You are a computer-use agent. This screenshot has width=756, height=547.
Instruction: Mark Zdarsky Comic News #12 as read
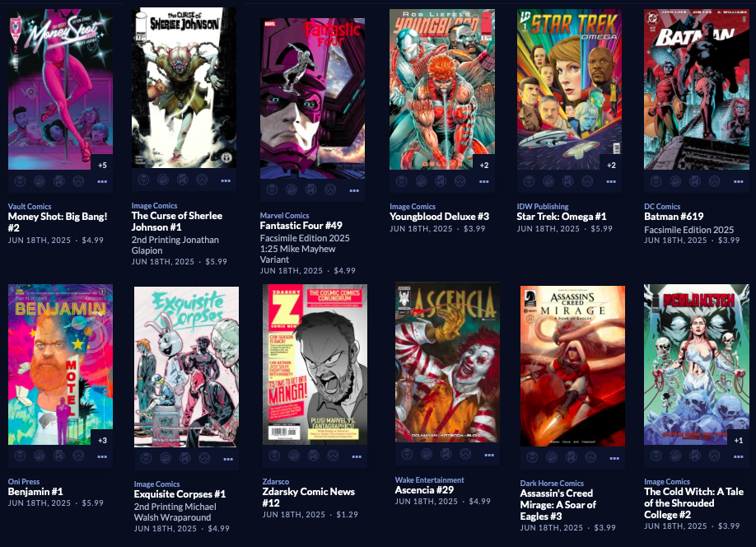pos(314,456)
